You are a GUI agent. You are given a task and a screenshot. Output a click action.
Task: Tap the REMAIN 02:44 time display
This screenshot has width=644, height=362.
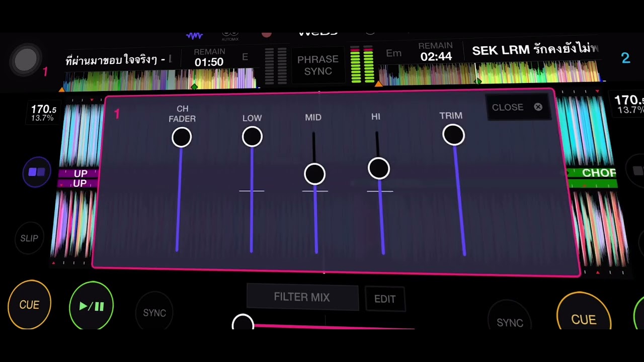coord(436,51)
